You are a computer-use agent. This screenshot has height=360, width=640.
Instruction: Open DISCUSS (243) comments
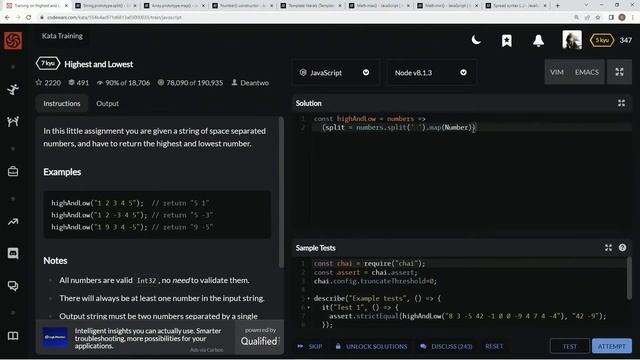pyautogui.click(x=446, y=346)
